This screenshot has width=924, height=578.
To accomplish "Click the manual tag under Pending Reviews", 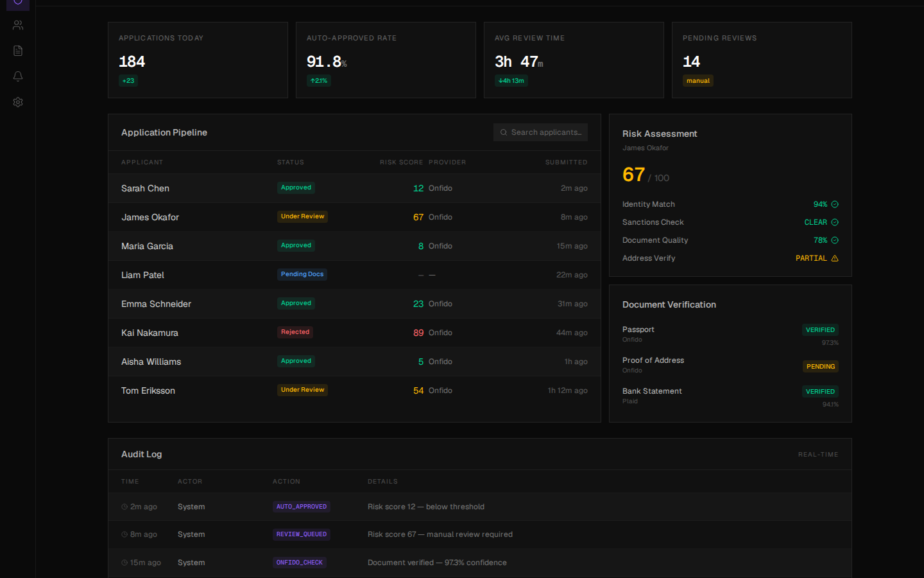I will (698, 81).
